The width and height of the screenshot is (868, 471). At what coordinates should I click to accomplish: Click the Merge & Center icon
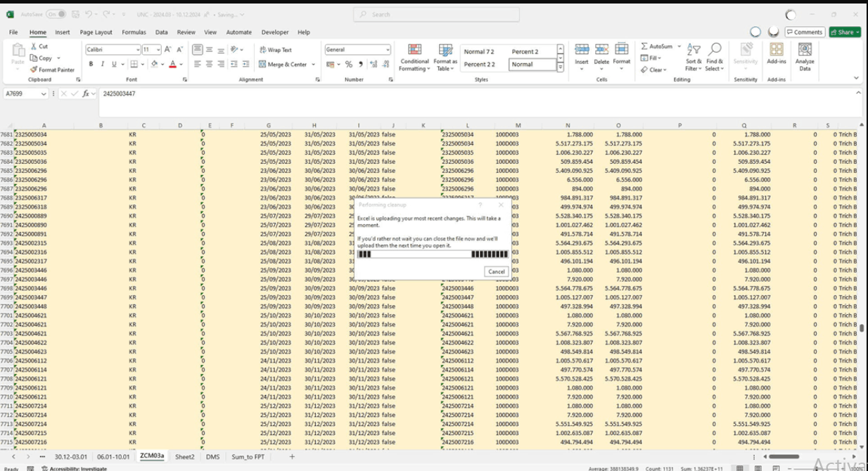coord(283,64)
